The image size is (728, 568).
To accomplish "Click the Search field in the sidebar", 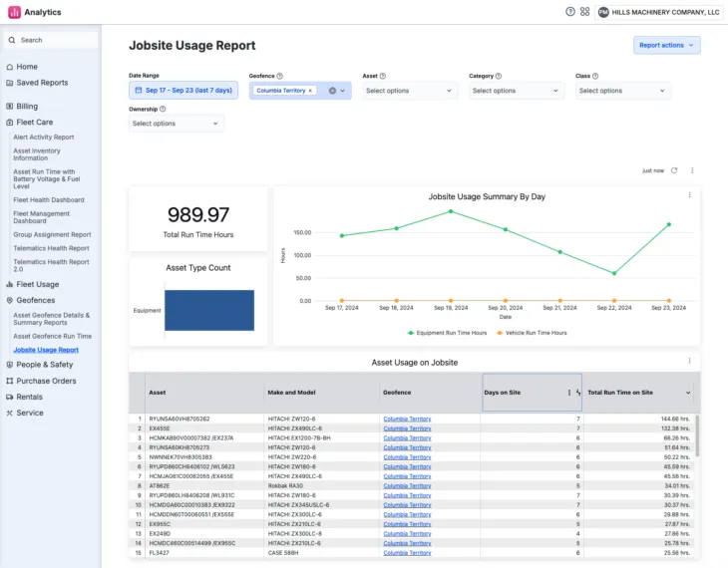I will (x=52, y=40).
